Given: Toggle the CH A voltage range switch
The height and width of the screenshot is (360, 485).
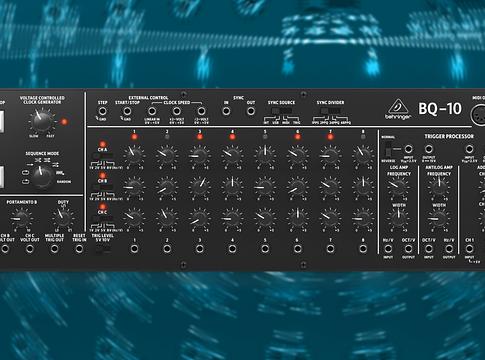Looking at the screenshot, I should point(102,156).
